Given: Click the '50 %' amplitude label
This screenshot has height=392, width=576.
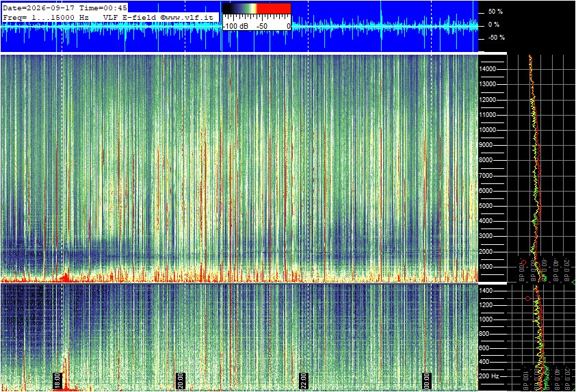Looking at the screenshot, I should pyautogui.click(x=495, y=12).
